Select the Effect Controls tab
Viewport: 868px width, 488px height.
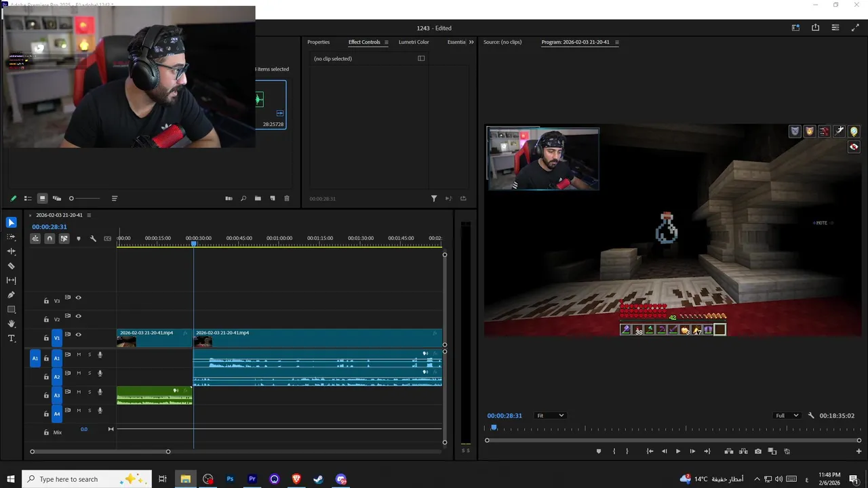click(364, 42)
